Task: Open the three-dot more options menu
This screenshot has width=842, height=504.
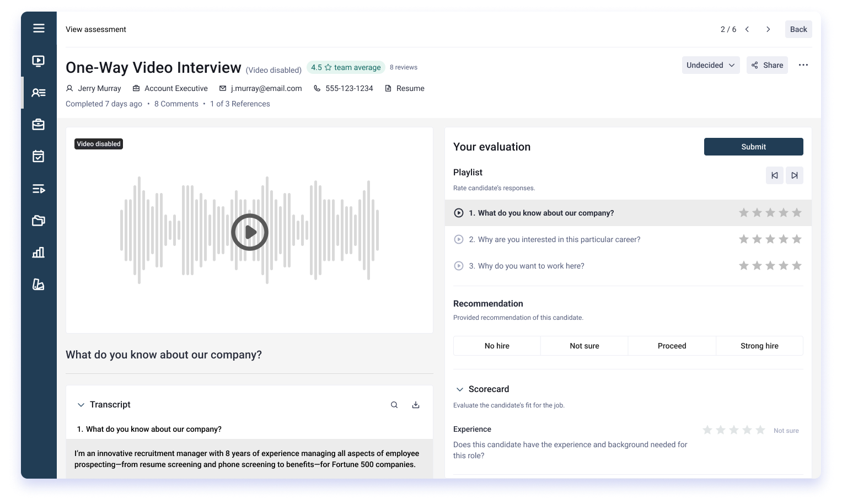Action: click(803, 65)
